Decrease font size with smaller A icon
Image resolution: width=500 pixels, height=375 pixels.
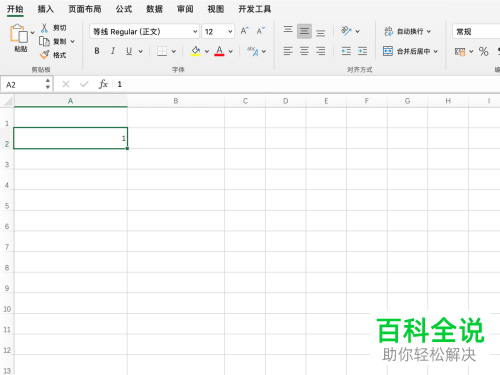[261, 31]
